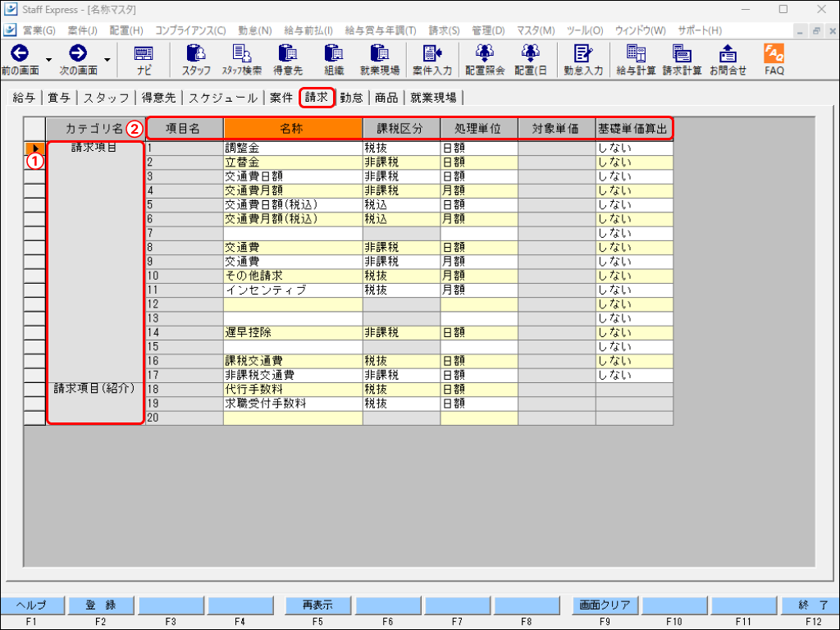Open the ナビ navigation icon
Screen dimensions: 840x630
(x=144, y=53)
